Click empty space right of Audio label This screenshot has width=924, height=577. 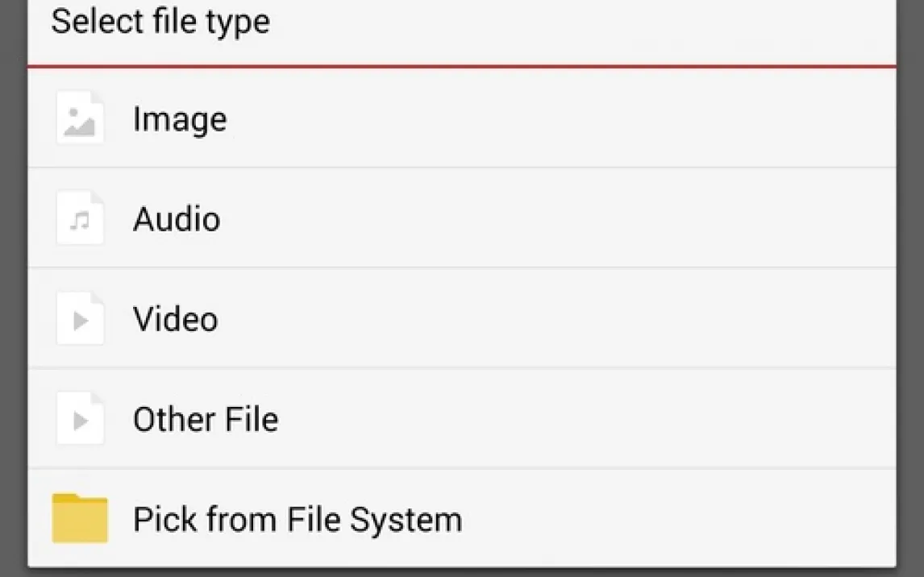tap(564, 219)
